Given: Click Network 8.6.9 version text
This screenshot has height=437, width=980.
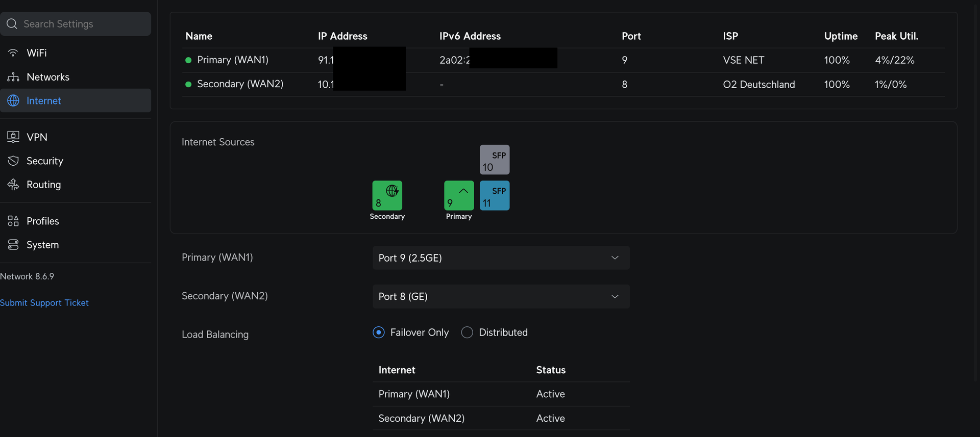Looking at the screenshot, I should (x=27, y=276).
